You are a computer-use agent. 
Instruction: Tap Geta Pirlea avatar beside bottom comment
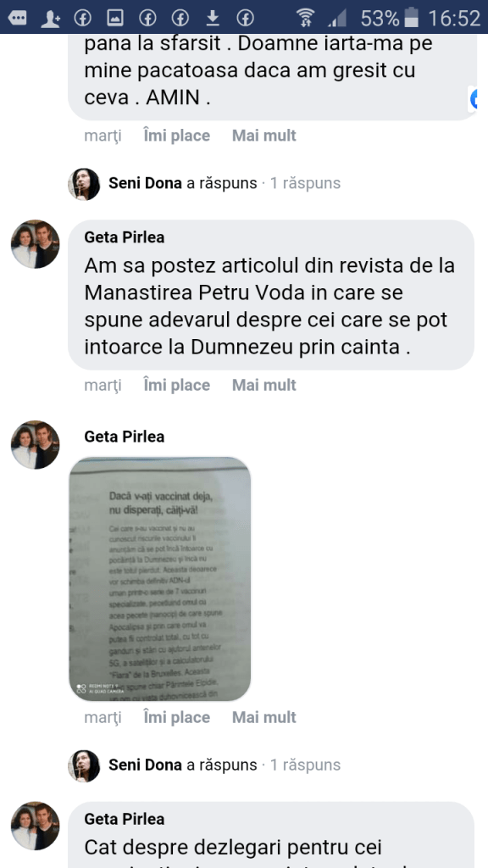[x=36, y=826]
